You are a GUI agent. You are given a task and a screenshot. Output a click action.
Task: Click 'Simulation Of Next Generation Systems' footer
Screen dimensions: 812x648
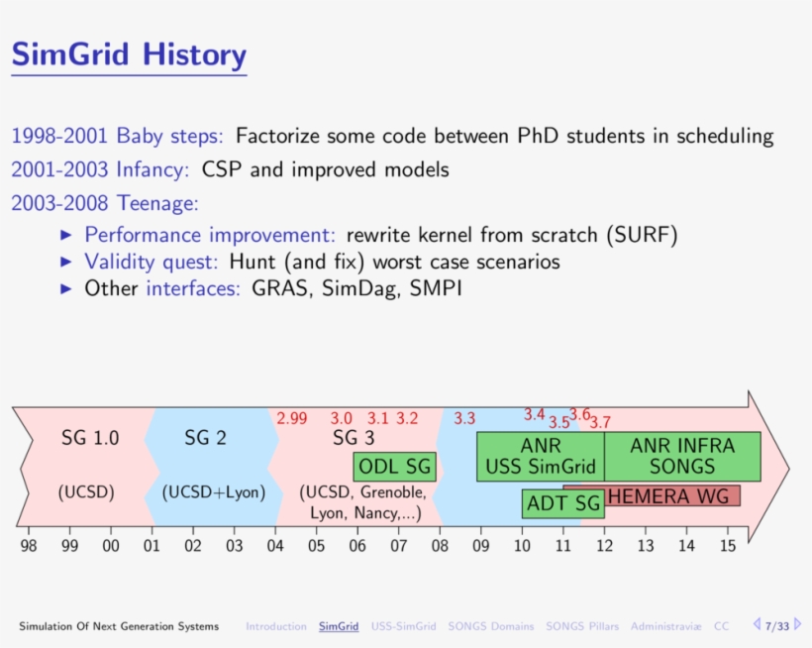[119, 626]
